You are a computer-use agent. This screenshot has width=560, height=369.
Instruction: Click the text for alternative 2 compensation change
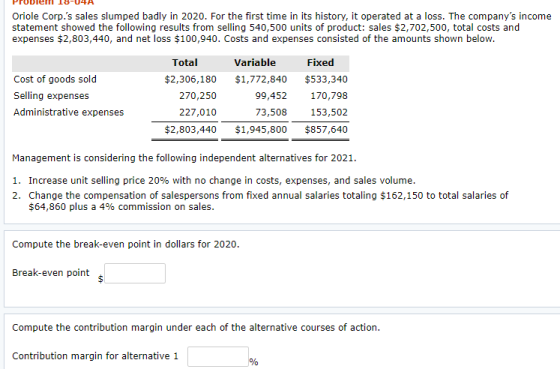(268, 201)
